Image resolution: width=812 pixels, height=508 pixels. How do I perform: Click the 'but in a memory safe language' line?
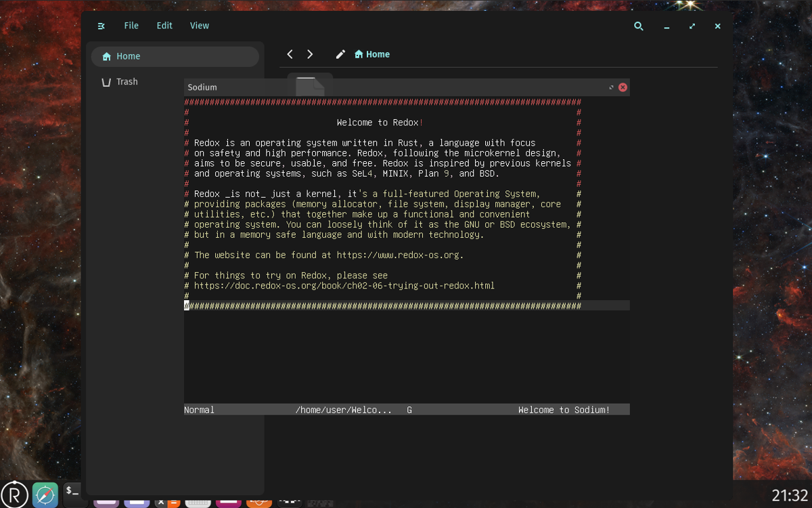(x=339, y=235)
